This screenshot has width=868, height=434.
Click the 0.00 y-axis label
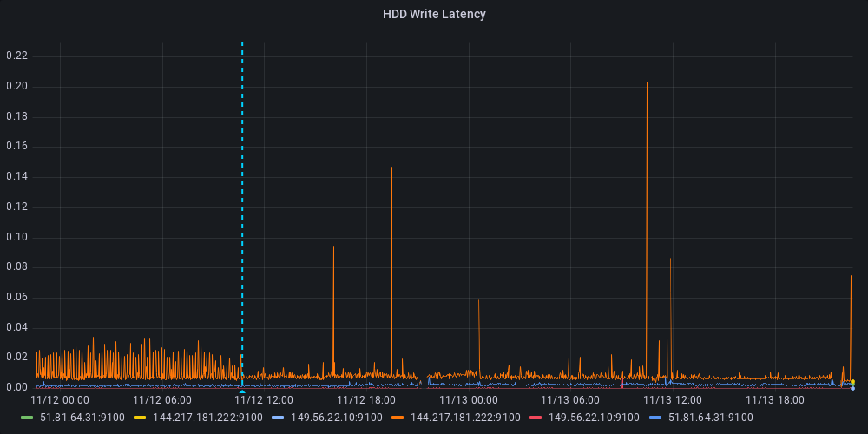[x=17, y=387]
